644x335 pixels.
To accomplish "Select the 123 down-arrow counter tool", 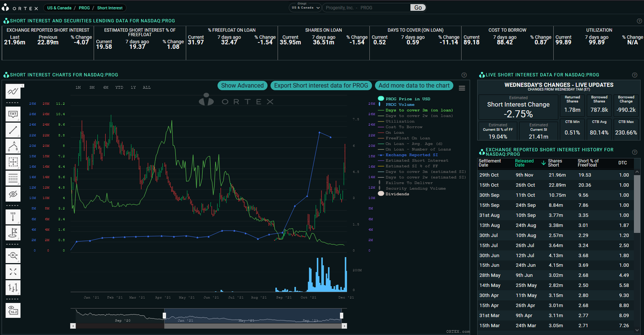I will point(13,217).
